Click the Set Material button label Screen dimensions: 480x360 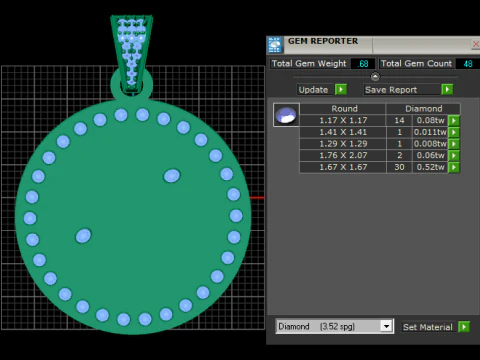(428, 327)
